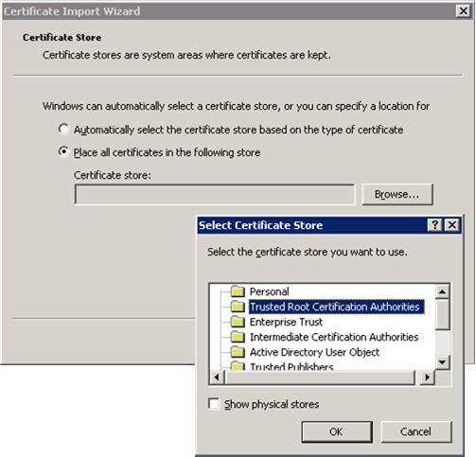Click the store list scroll up arrow

click(442, 291)
